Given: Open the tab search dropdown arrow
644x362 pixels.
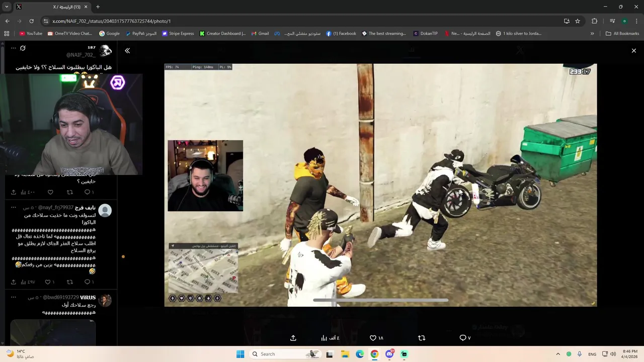Looking at the screenshot, I should coord(7,7).
